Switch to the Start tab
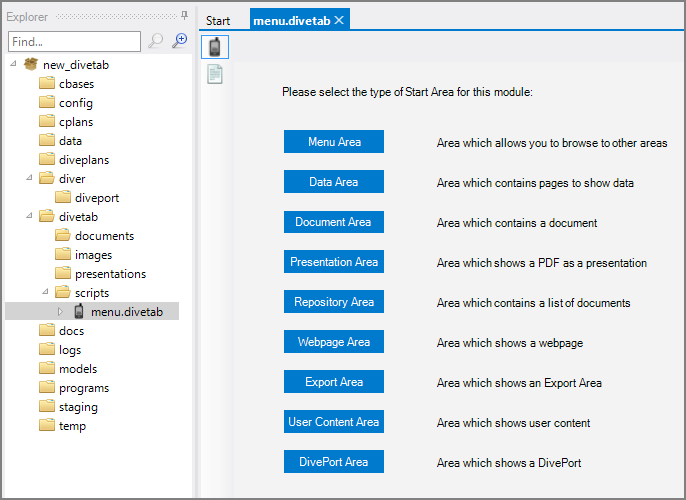 (x=218, y=21)
